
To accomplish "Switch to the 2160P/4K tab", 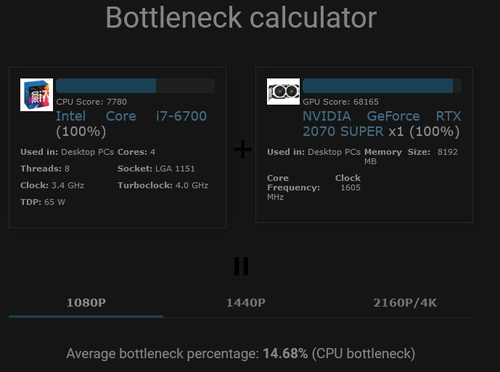I will (405, 303).
